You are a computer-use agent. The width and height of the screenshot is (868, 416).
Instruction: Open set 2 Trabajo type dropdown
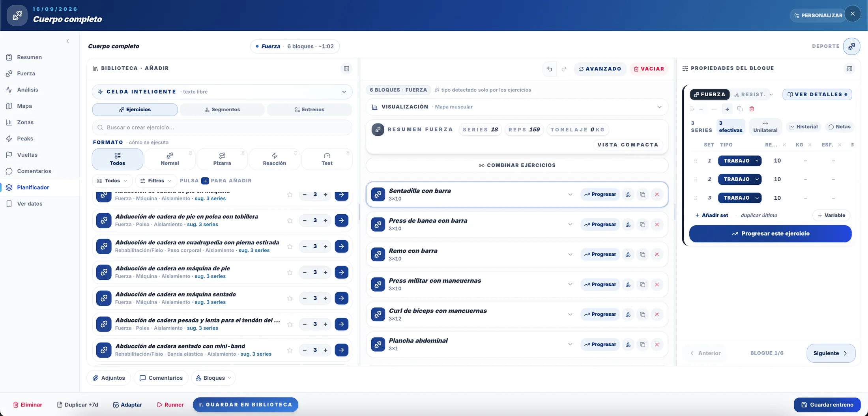pyautogui.click(x=739, y=179)
